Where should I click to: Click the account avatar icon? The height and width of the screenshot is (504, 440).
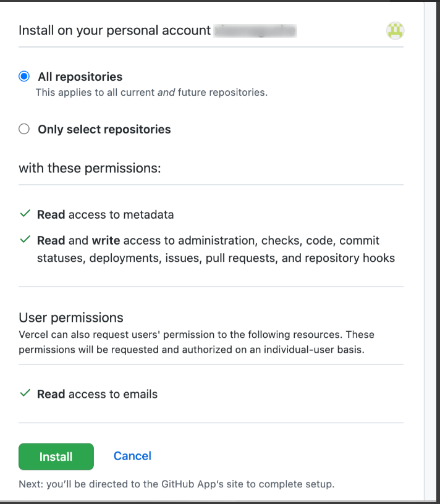pos(396,30)
